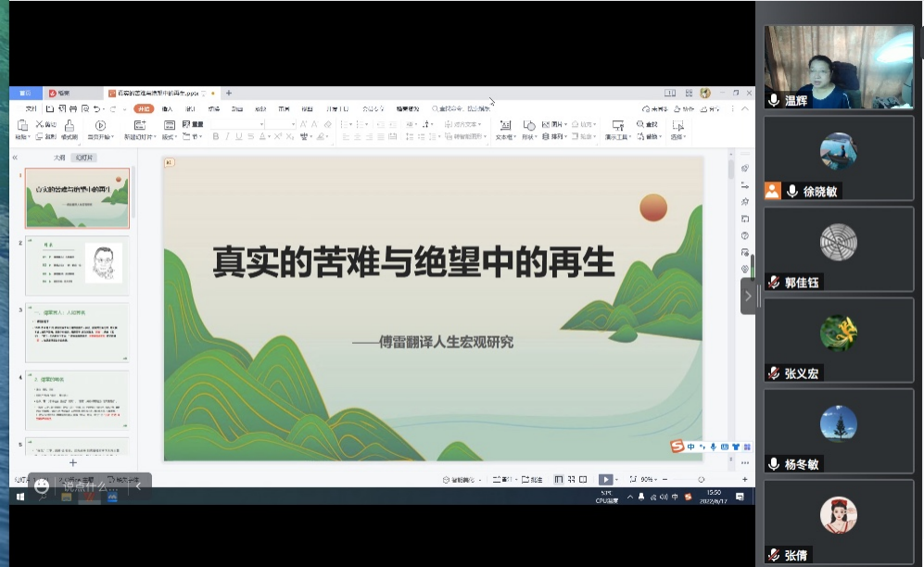Open the File (文件) menu
924x567 pixels.
[31, 108]
